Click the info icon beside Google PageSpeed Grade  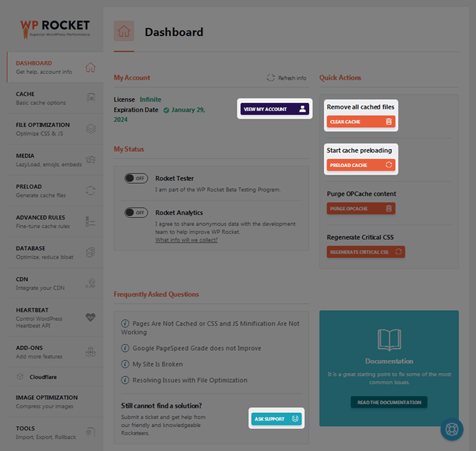click(125, 348)
